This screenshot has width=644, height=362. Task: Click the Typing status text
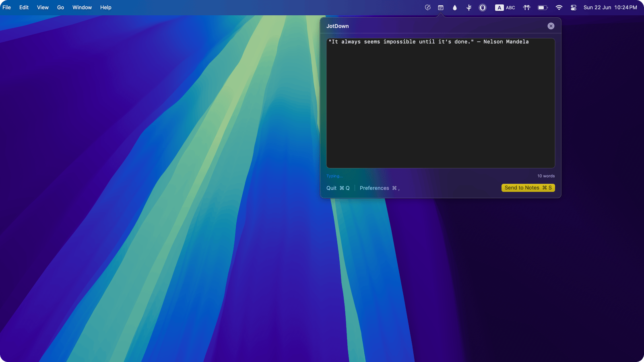[x=334, y=176]
